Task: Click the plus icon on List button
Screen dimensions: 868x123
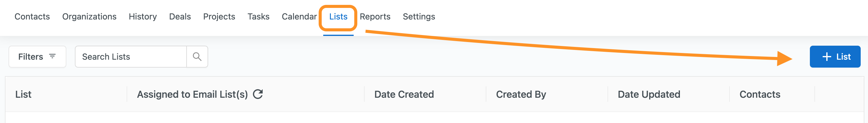Action: pyautogui.click(x=827, y=57)
